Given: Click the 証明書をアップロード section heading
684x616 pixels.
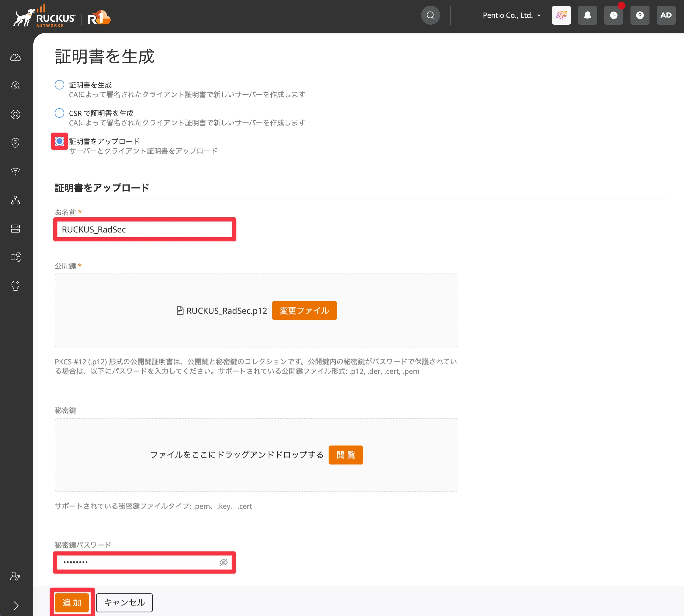Looking at the screenshot, I should point(102,188).
